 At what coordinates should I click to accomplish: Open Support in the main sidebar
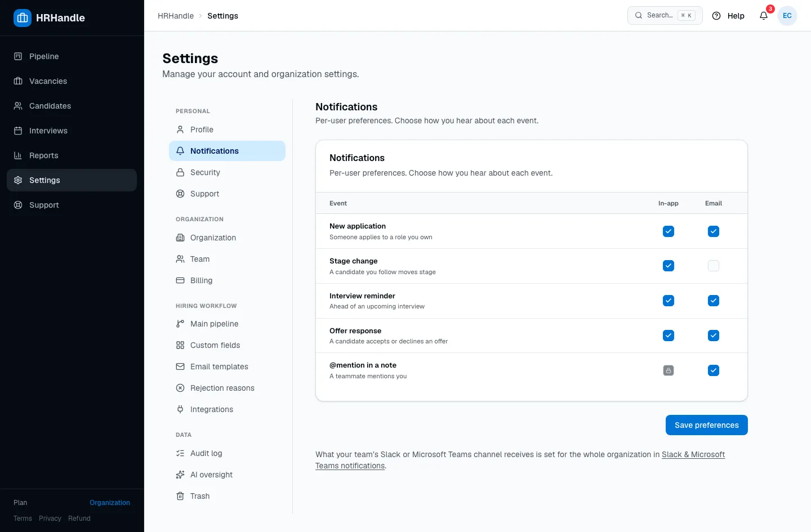(72, 205)
